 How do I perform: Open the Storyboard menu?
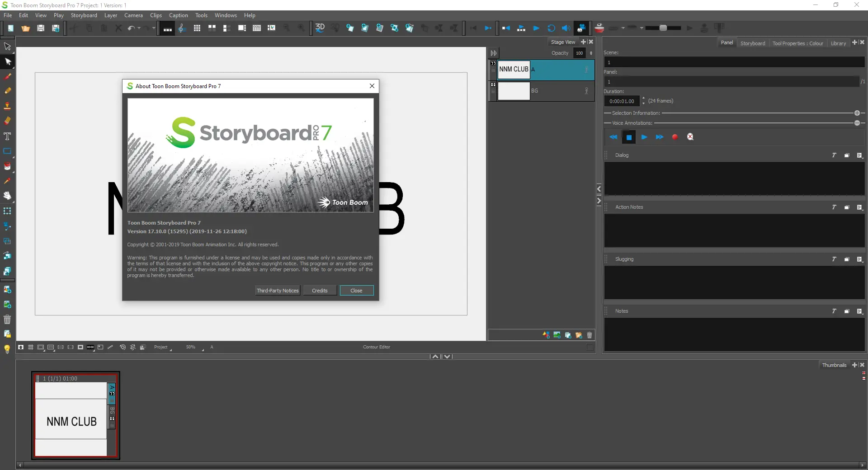(x=83, y=15)
